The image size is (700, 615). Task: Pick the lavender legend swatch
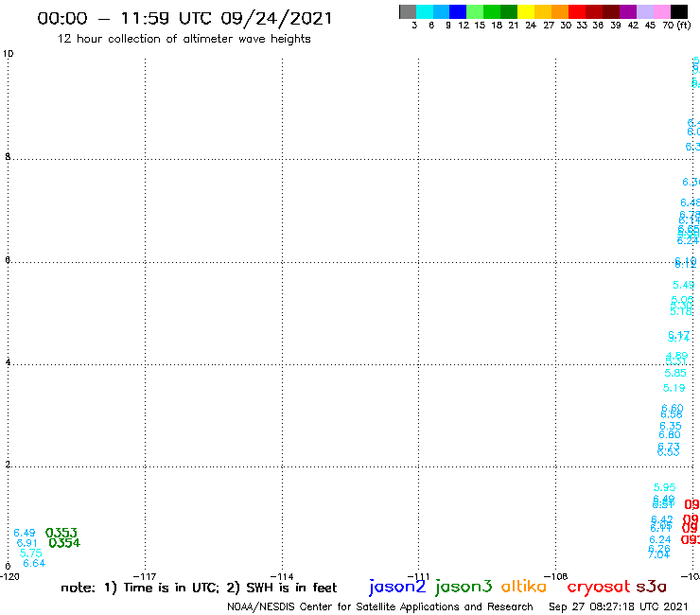click(644, 11)
